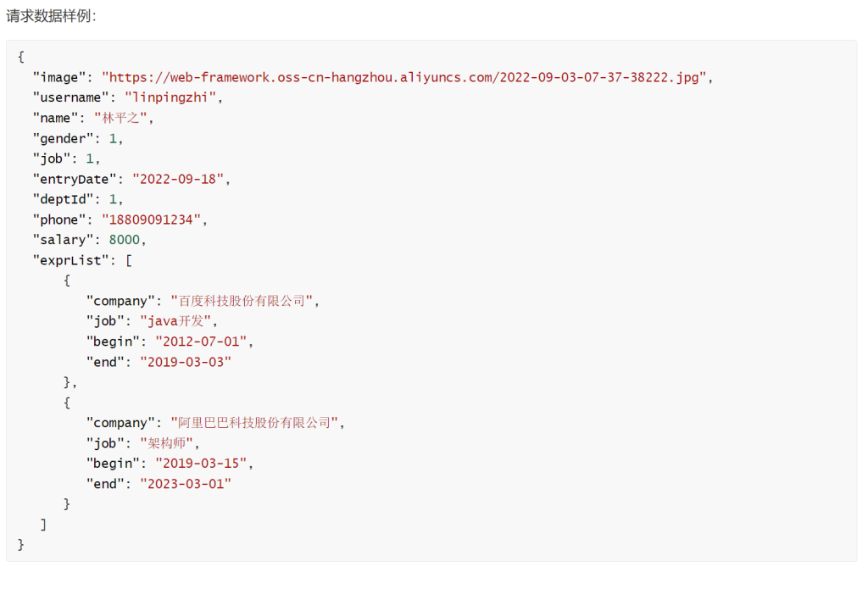The image size is (868, 589).
Task: Select the "架构师" job value
Action: [168, 442]
